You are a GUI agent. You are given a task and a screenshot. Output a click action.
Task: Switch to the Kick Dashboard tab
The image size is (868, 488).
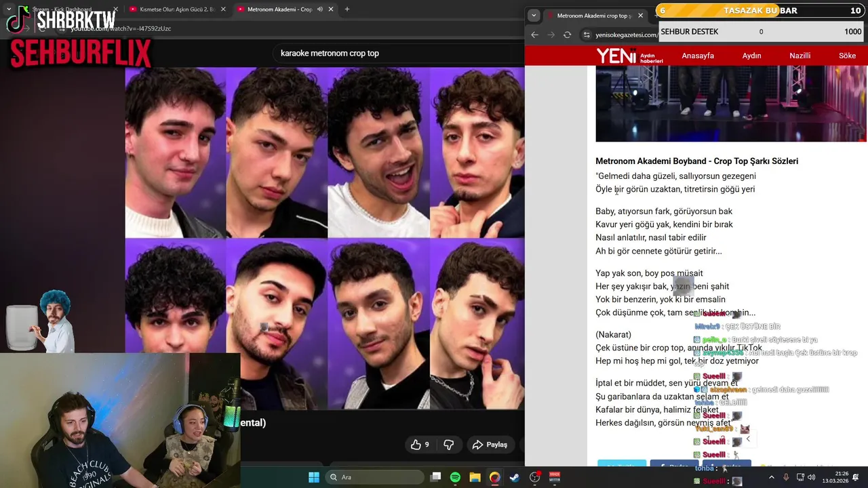point(68,9)
